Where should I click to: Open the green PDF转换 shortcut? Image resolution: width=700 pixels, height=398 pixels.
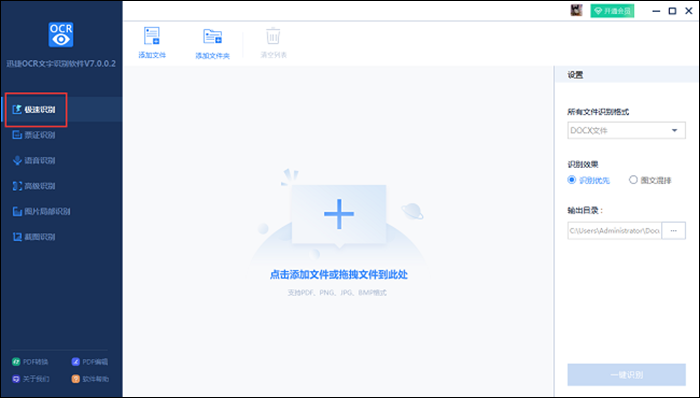[x=30, y=362]
